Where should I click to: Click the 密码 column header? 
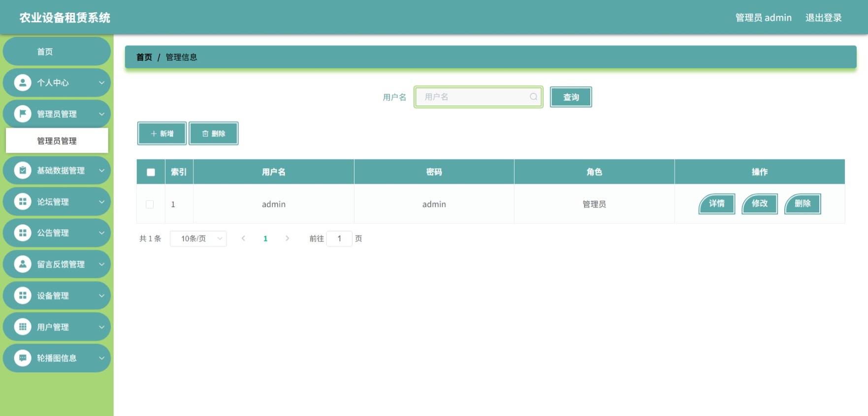click(x=434, y=172)
